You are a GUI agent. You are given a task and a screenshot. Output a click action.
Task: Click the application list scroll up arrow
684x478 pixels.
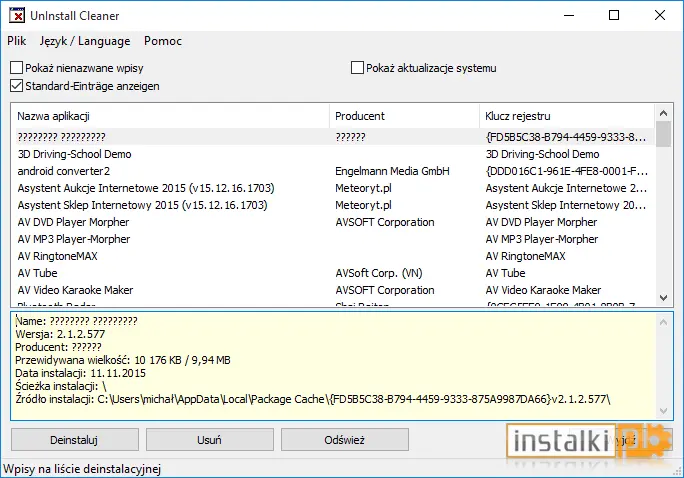click(663, 113)
